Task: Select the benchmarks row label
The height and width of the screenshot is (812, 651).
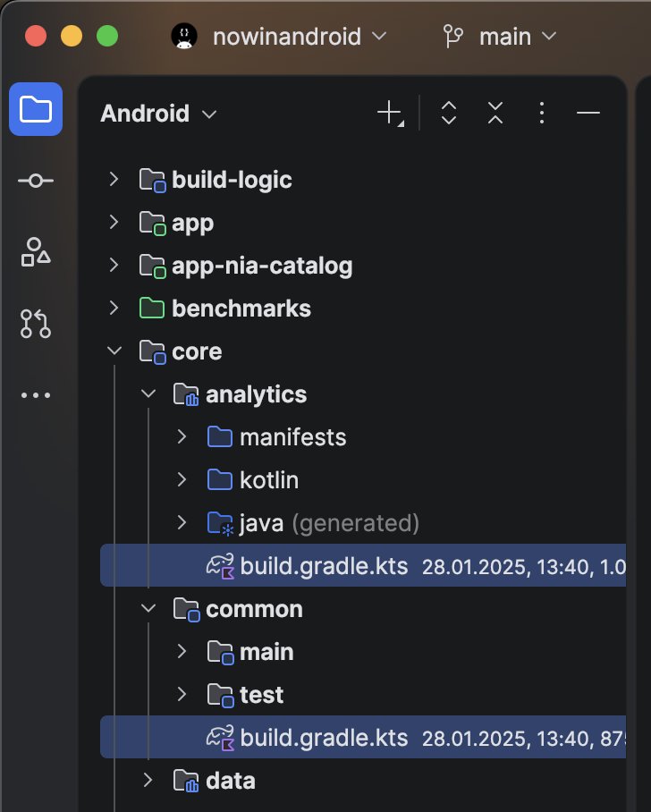Action: point(241,309)
